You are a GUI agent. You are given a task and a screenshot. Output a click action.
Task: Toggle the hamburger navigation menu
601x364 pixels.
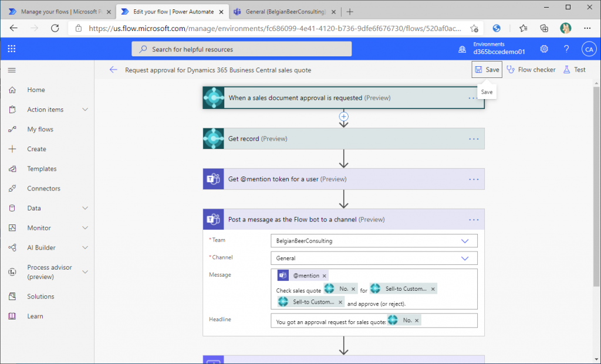(x=12, y=70)
